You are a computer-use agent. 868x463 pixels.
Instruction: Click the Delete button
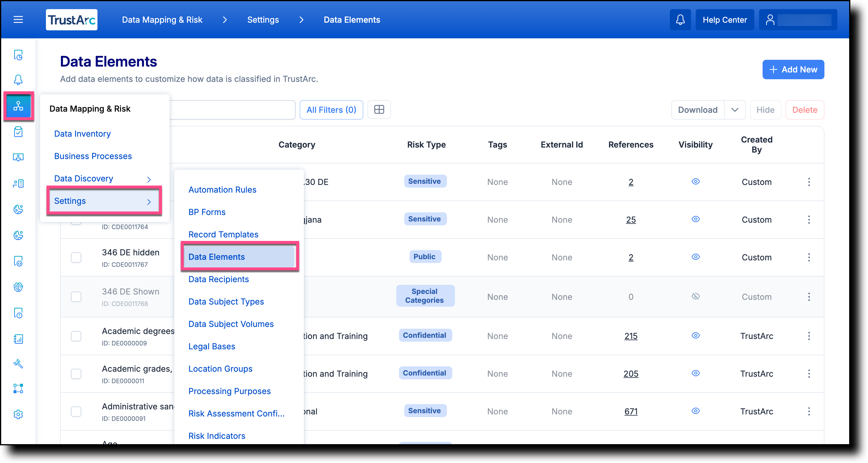(805, 110)
